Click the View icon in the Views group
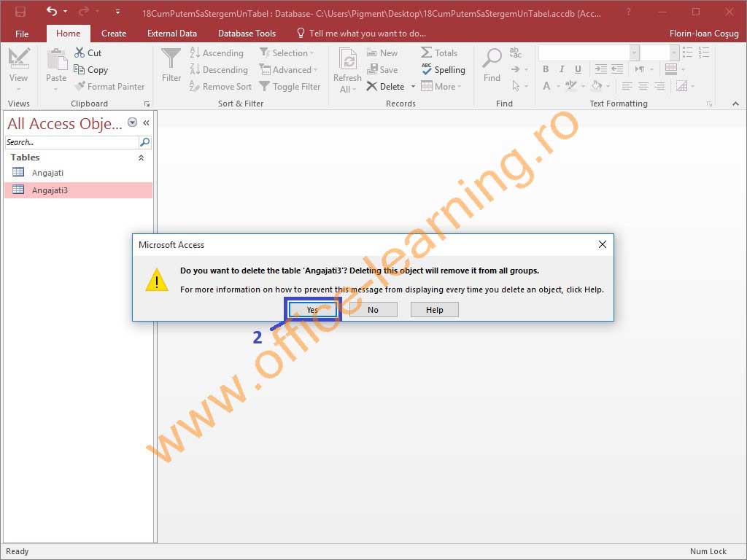 pyautogui.click(x=18, y=59)
